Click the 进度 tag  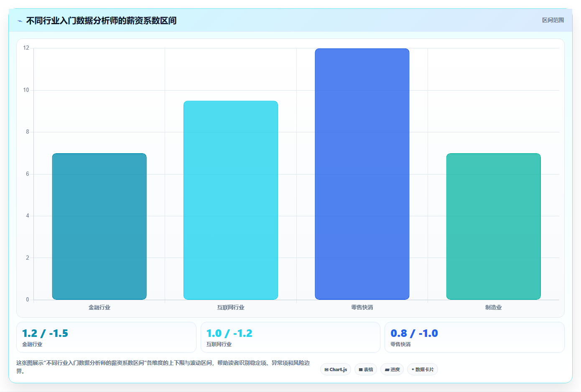[392, 369]
